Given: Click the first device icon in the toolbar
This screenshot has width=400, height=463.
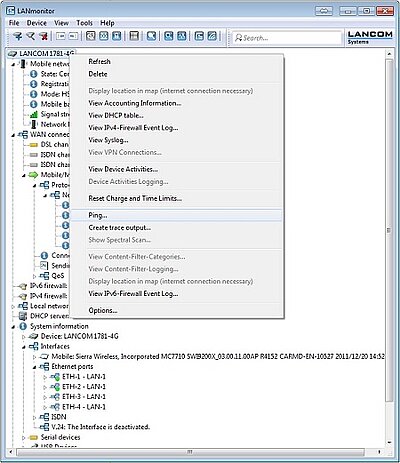Looking at the screenshot, I should coord(17,36).
